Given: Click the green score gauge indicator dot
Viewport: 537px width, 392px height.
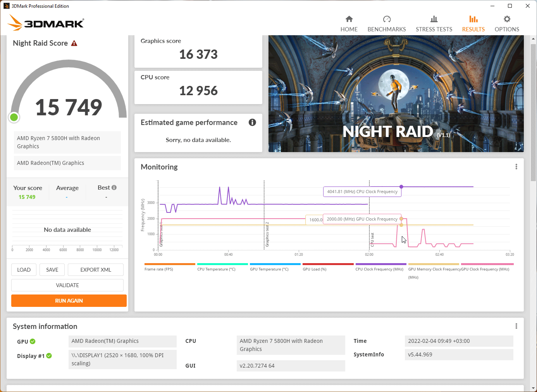Looking at the screenshot, I should [14, 117].
